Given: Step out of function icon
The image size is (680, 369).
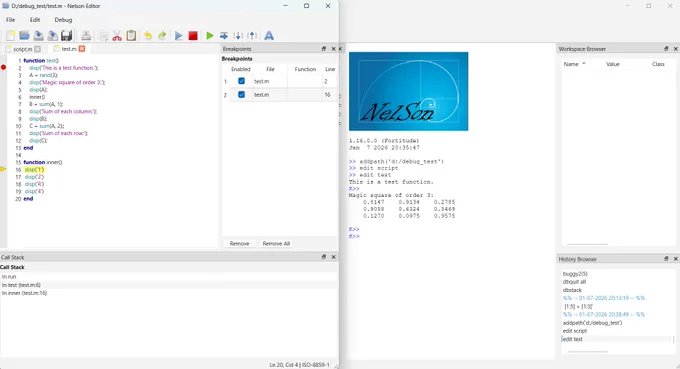Looking at the screenshot, I should point(252,36).
